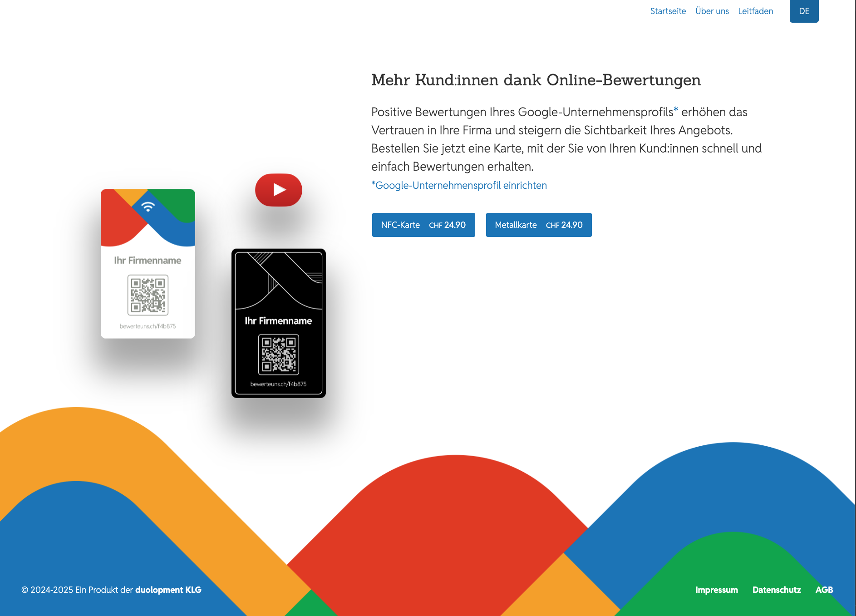Open the Über uns page
The image size is (856, 616).
(x=712, y=11)
